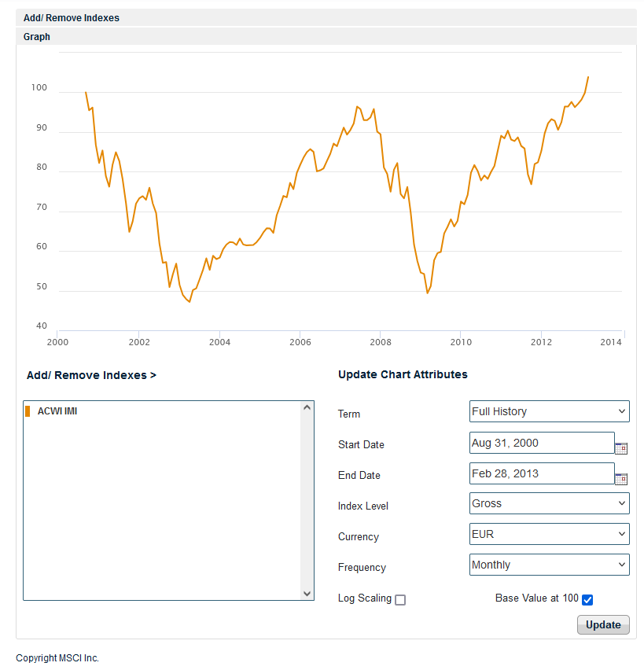Screen dimensions: 644x670
Task: Click the Update button
Action: point(603,625)
